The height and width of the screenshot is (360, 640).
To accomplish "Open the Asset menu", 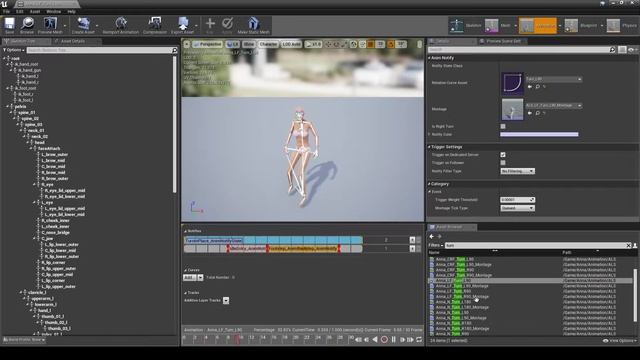I will (x=35, y=11).
